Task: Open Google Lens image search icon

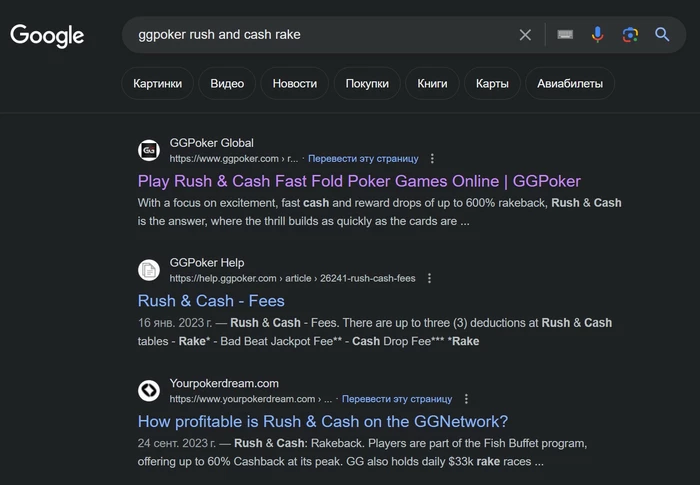Action: (630, 34)
